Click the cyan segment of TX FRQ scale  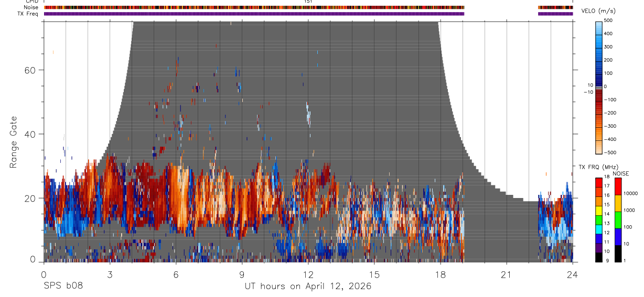click(599, 229)
